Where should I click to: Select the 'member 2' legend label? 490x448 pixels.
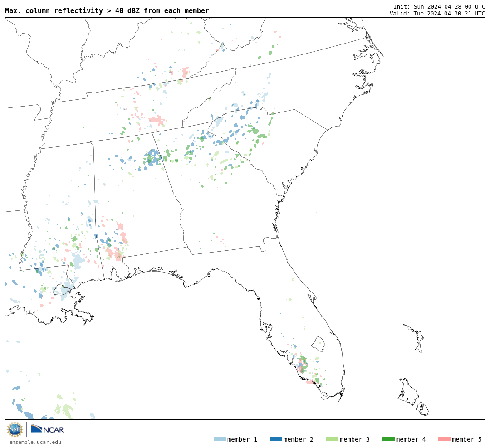tap(299, 439)
